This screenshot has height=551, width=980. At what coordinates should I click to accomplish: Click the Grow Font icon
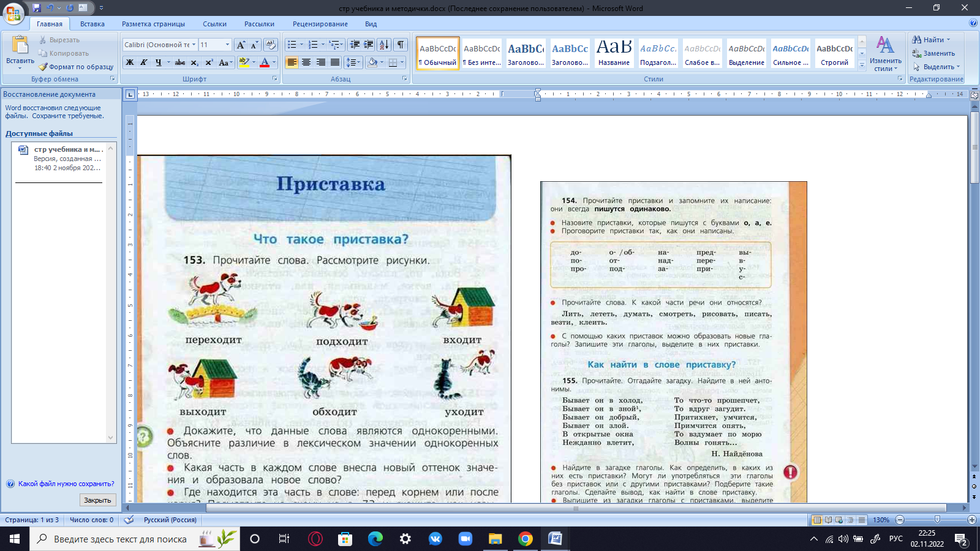click(241, 45)
